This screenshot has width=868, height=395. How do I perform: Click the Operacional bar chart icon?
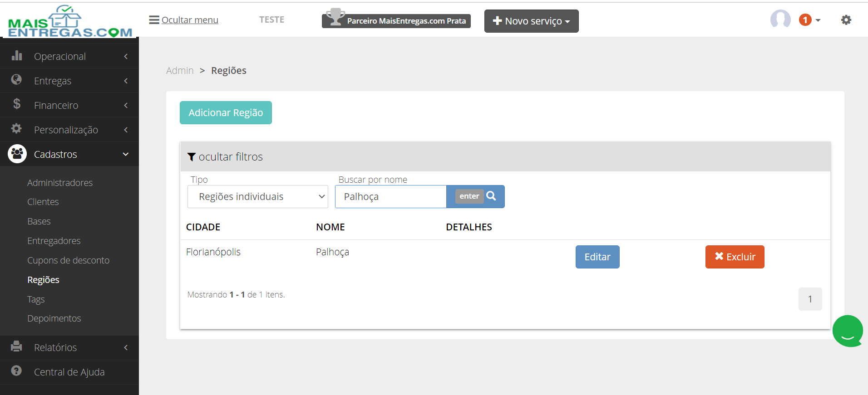(x=17, y=55)
